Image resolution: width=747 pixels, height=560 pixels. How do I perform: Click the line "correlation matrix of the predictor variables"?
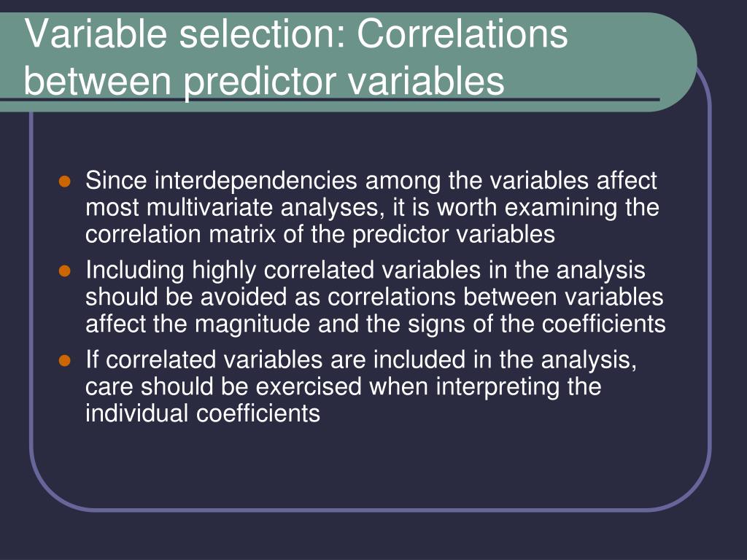(x=320, y=234)
